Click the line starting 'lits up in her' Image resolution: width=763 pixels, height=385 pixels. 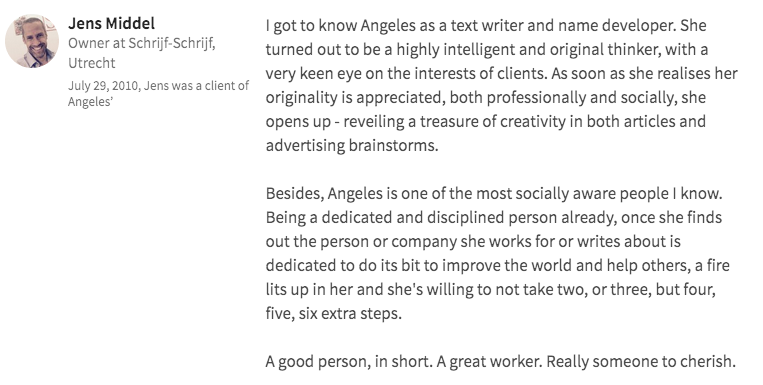490,290
